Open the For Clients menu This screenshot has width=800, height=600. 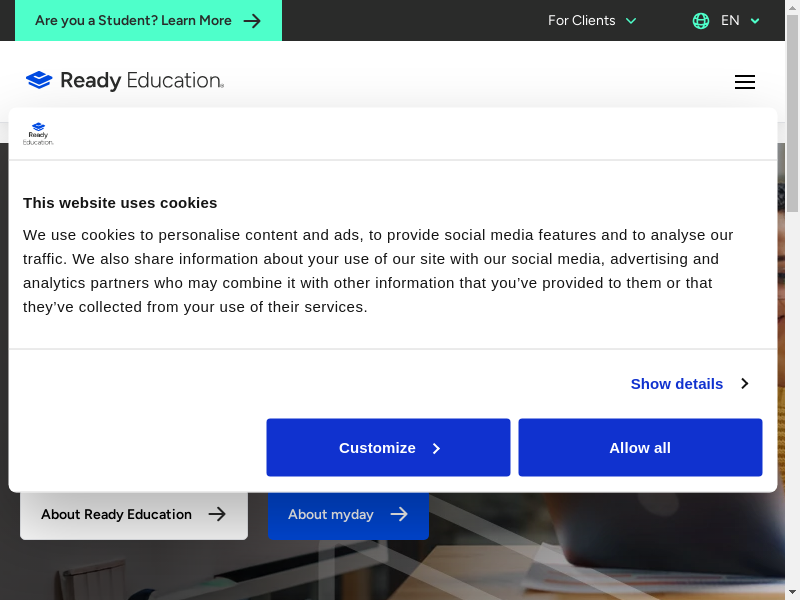click(x=582, y=20)
